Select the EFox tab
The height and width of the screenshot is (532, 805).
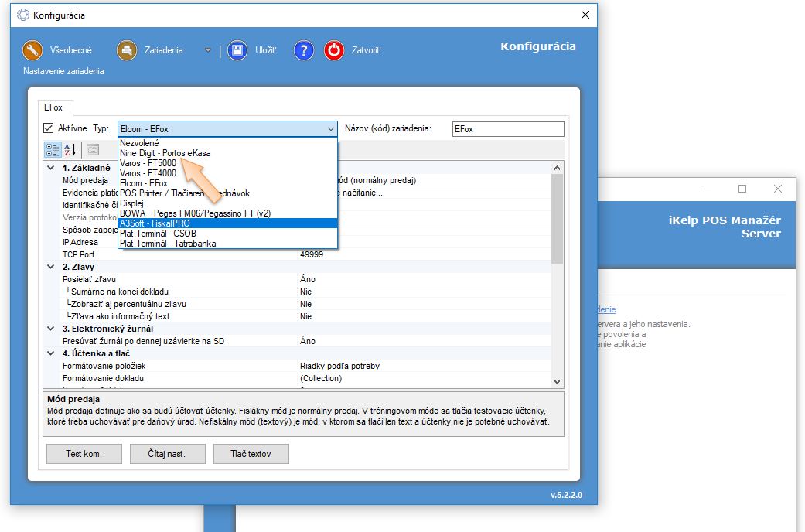coord(53,107)
